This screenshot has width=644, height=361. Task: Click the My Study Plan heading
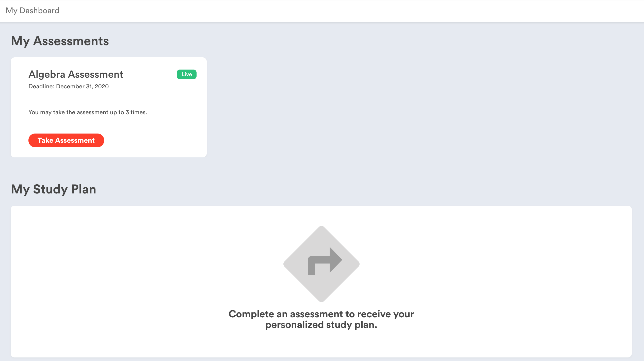coord(54,189)
